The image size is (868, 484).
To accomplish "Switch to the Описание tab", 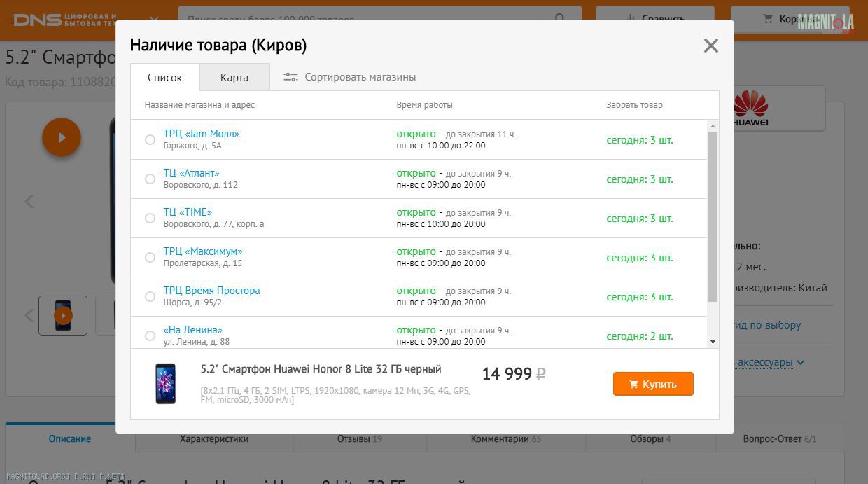I will [70, 438].
